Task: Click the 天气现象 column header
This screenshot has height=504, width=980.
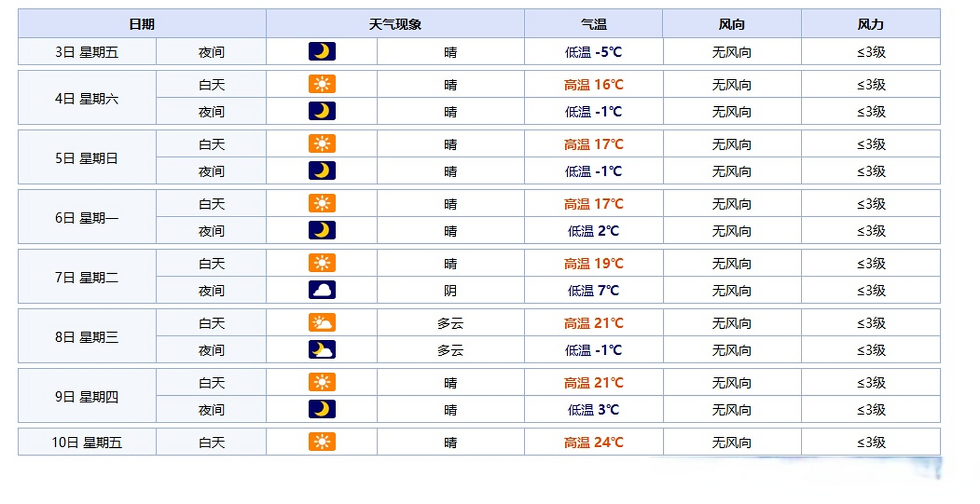Action: click(395, 24)
